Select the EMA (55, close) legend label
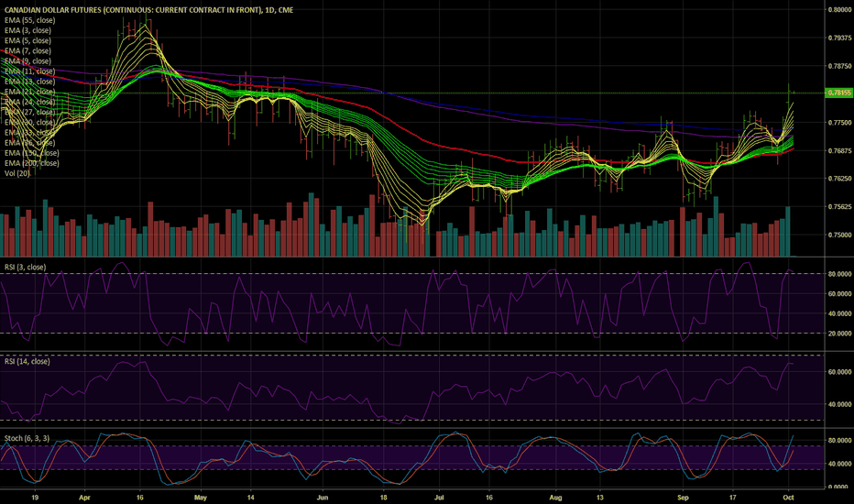 click(x=30, y=20)
